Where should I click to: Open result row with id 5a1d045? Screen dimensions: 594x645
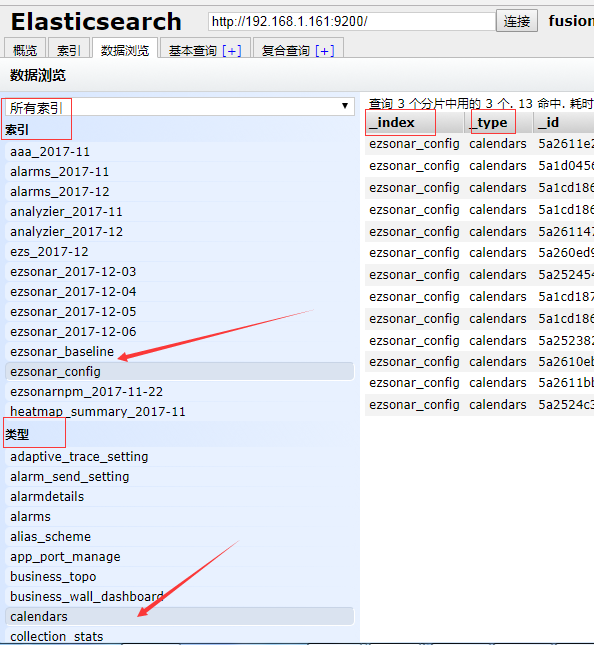pos(479,166)
